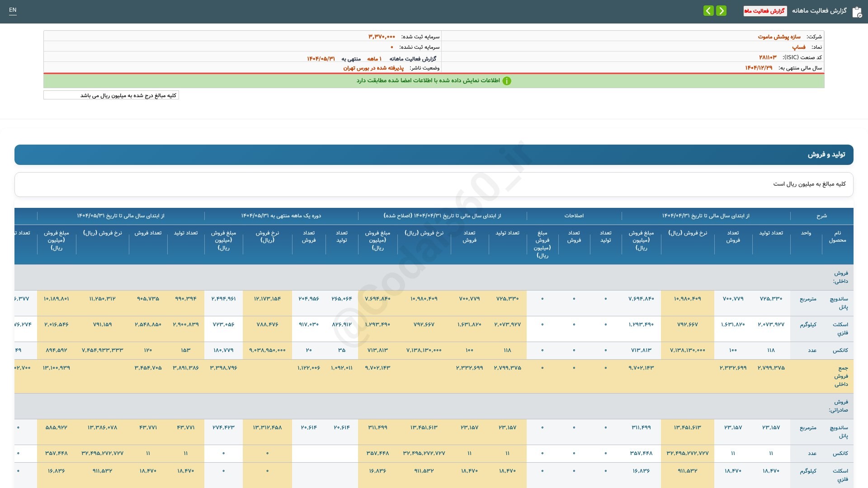Viewport: 868px width, 488px height.
Task: Click the publisher status پذیرفته شده در بورس تهران
Action: tap(373, 68)
